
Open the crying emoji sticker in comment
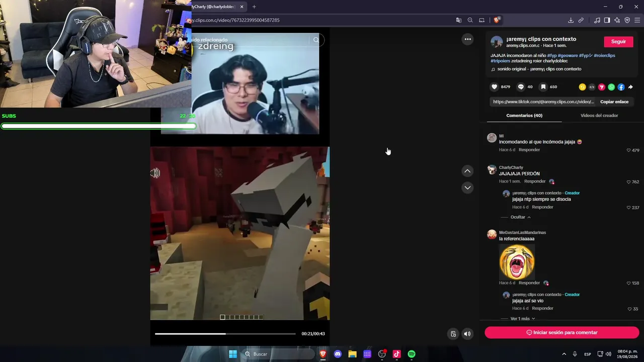point(517,261)
